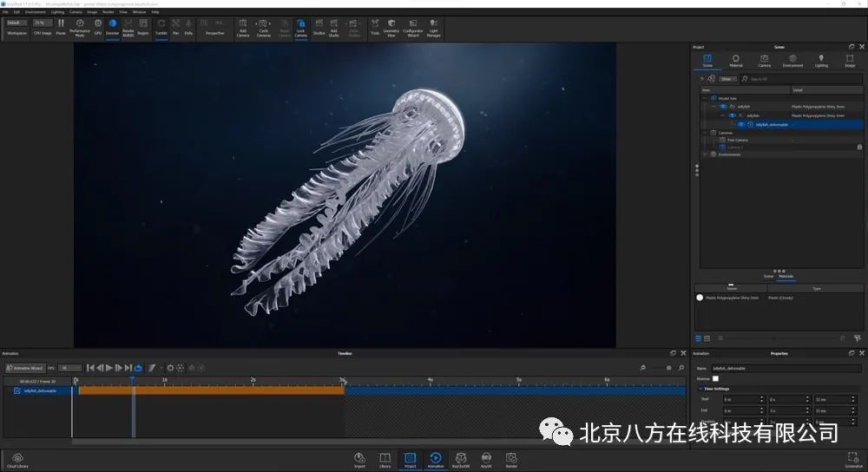Image resolution: width=868 pixels, height=472 pixels.
Task: Toggle the Project panel button
Action: click(411, 460)
